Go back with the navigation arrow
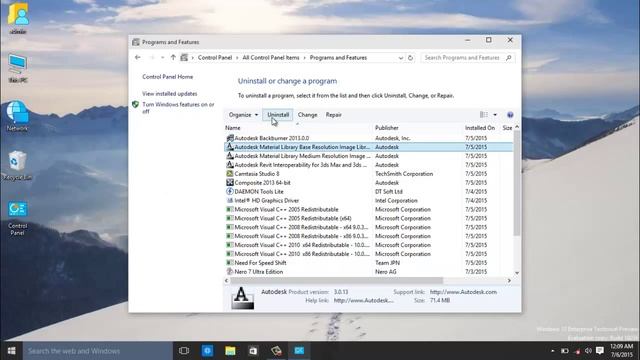This screenshot has height=360, width=640. (138, 58)
